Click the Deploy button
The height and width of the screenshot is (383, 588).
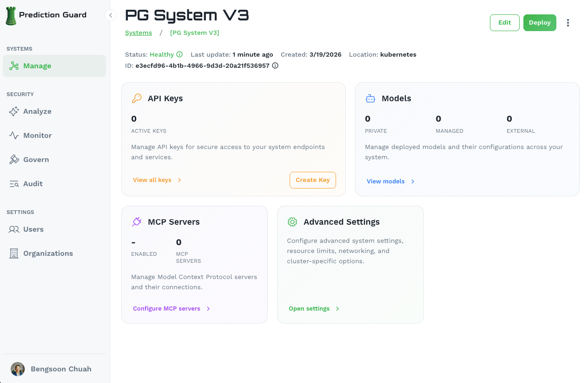[x=539, y=22]
